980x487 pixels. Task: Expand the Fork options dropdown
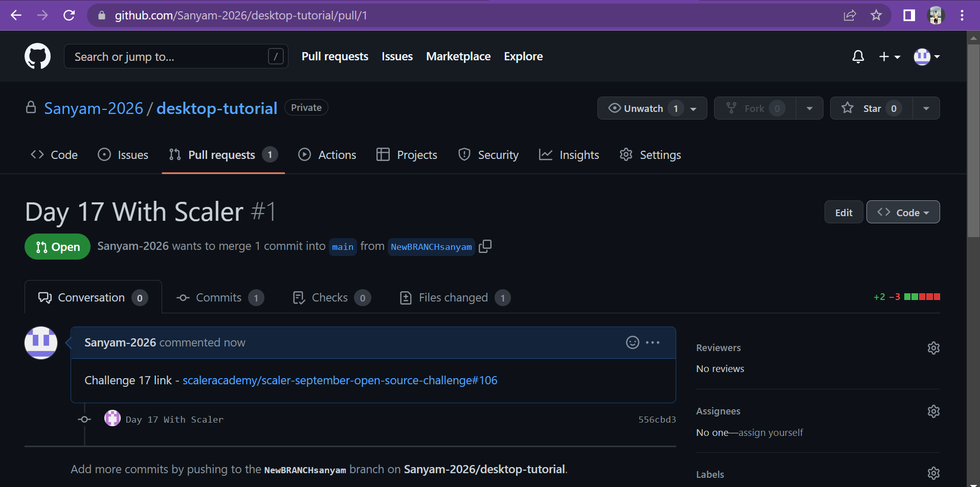pyautogui.click(x=810, y=108)
